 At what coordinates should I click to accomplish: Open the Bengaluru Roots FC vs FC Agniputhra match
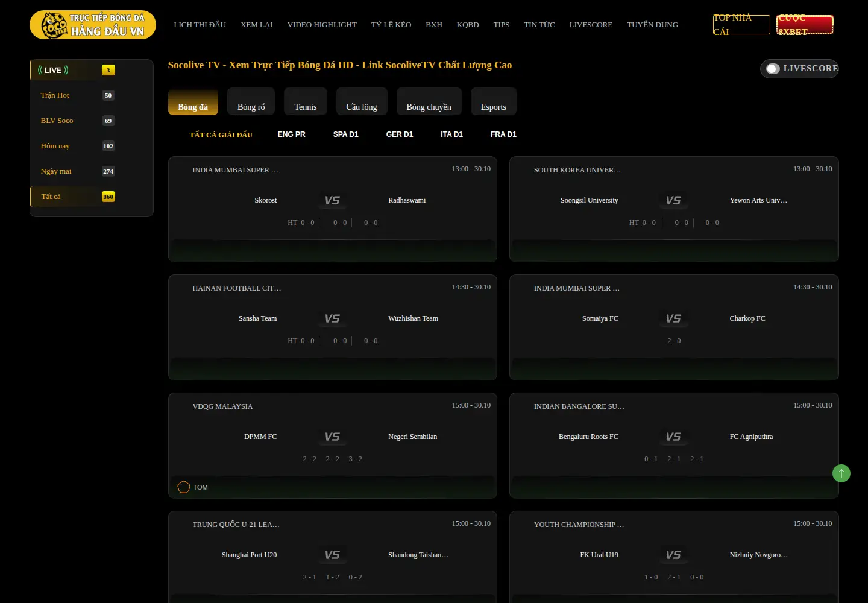674,446
